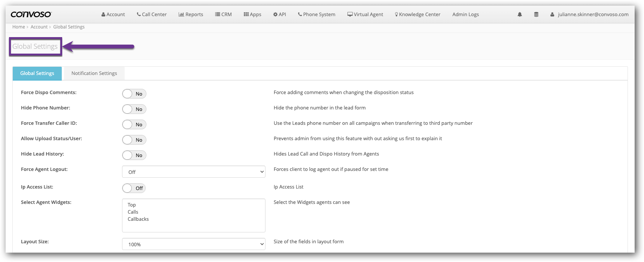Click 'Hides Lead Call and Dispo History' description
This screenshot has height=262, width=644.
[x=326, y=154]
